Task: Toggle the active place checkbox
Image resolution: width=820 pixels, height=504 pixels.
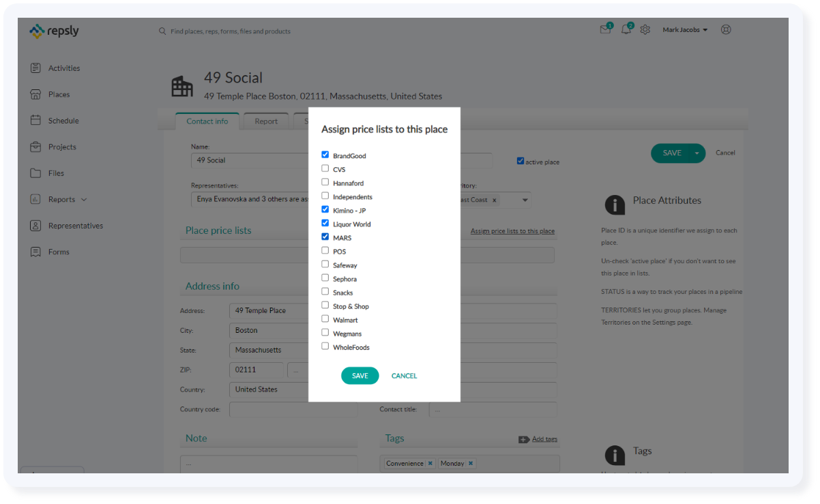Action: (x=521, y=162)
